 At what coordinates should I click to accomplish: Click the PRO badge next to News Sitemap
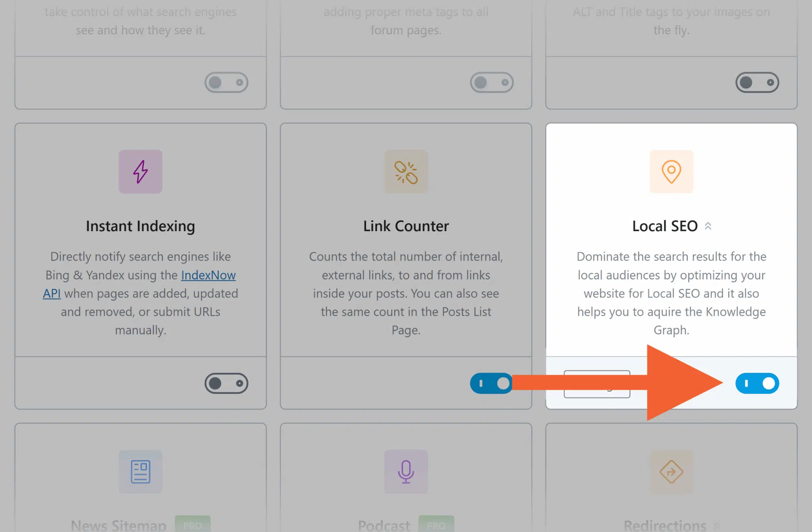pyautogui.click(x=193, y=524)
